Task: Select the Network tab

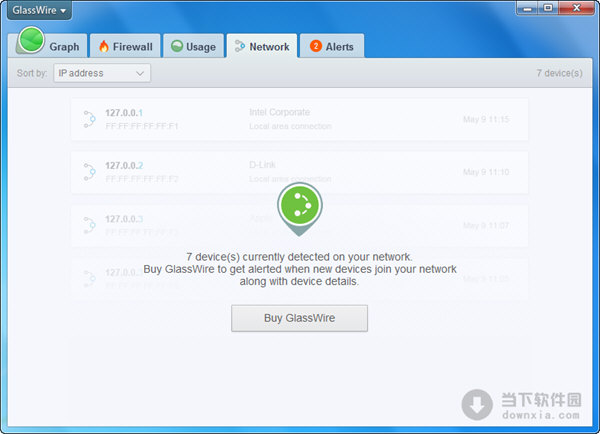Action: point(262,46)
